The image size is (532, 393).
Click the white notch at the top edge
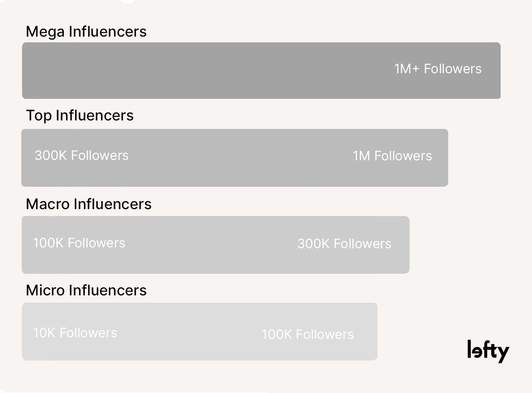click(x=128, y=2)
